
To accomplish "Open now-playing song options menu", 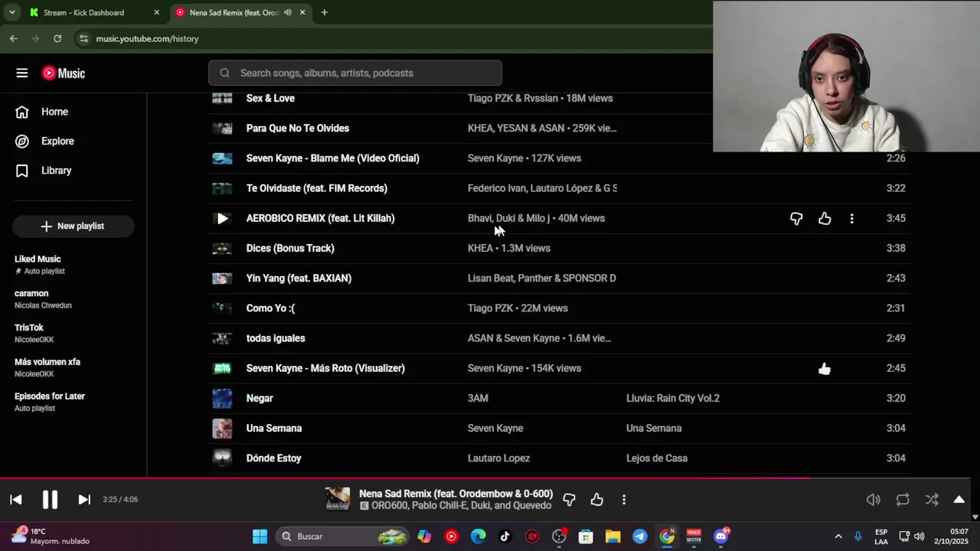I will click(x=624, y=500).
